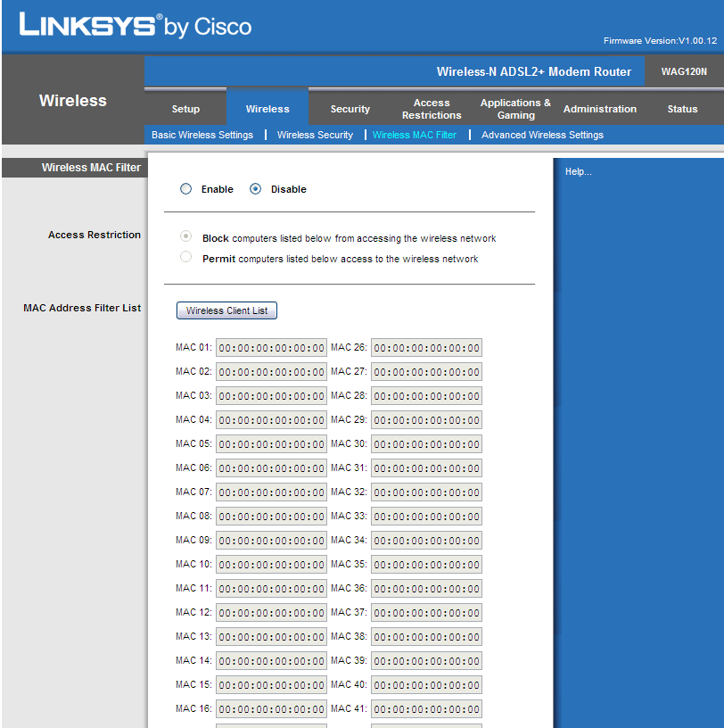Click the Wireless MAC Filter sidebar heading
This screenshot has width=724, height=728.
click(x=91, y=168)
